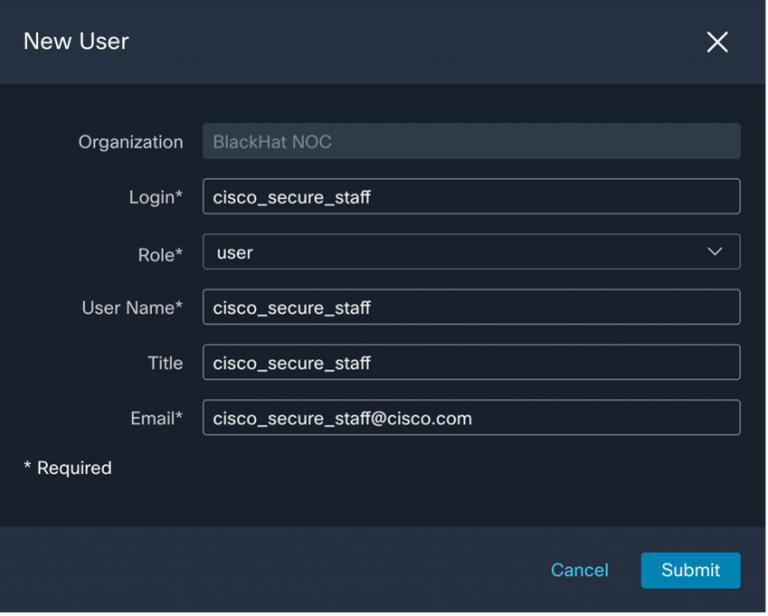This screenshot has height=616, width=768.
Task: Open the Role dropdown showing 'user'
Action: pyautogui.click(x=470, y=252)
